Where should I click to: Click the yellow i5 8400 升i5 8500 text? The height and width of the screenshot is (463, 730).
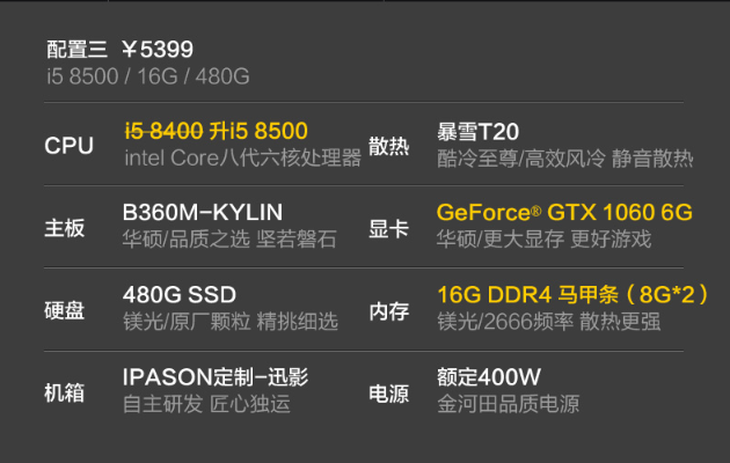click(215, 131)
